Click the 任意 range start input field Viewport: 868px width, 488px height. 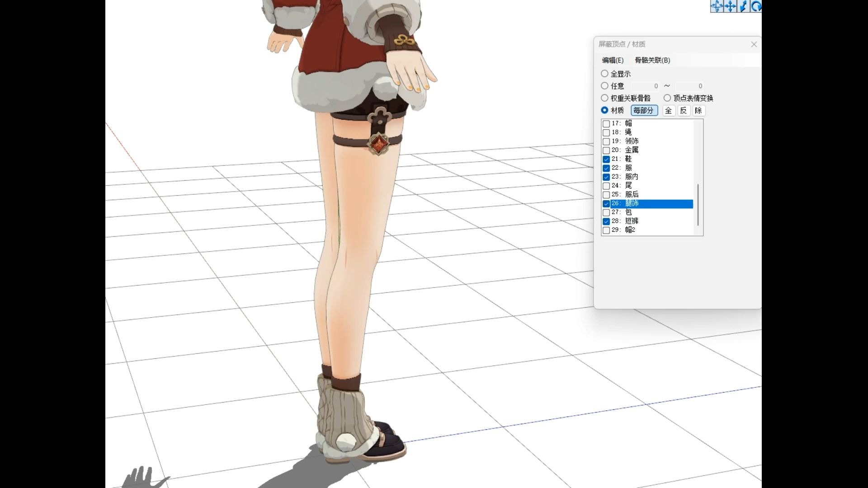(x=645, y=86)
